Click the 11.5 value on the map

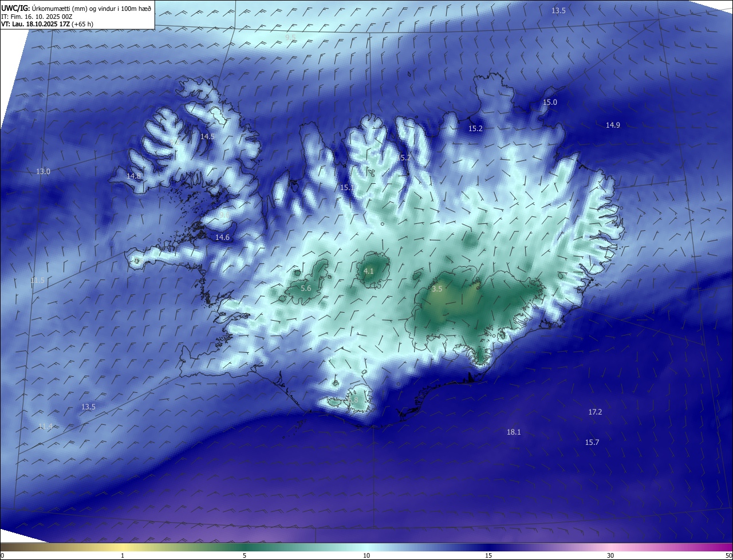tap(37, 280)
